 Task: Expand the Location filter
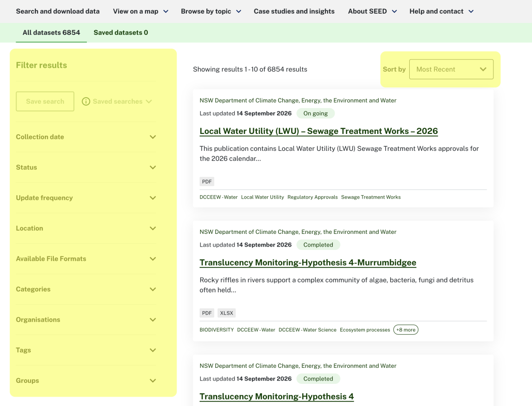pyautogui.click(x=86, y=228)
